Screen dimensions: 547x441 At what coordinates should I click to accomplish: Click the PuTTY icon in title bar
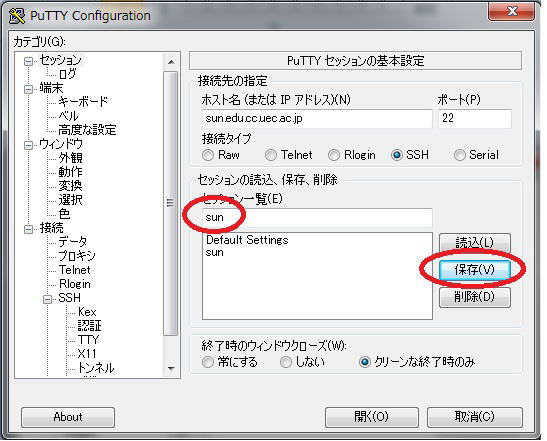16,16
